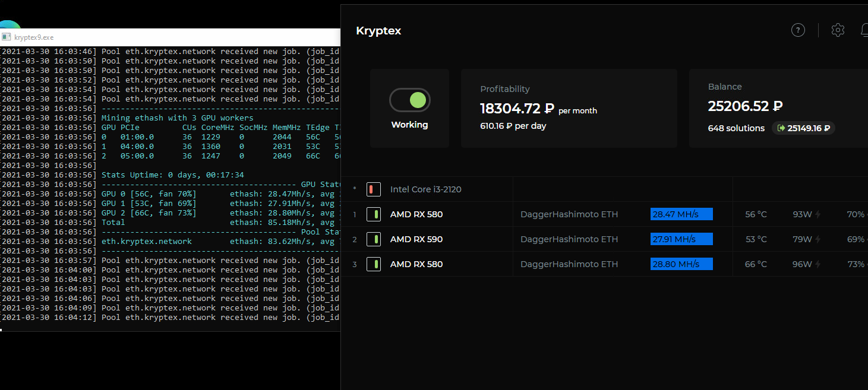Click the 16:03:46 pool job log line
868x390 pixels.
pyautogui.click(x=170, y=52)
